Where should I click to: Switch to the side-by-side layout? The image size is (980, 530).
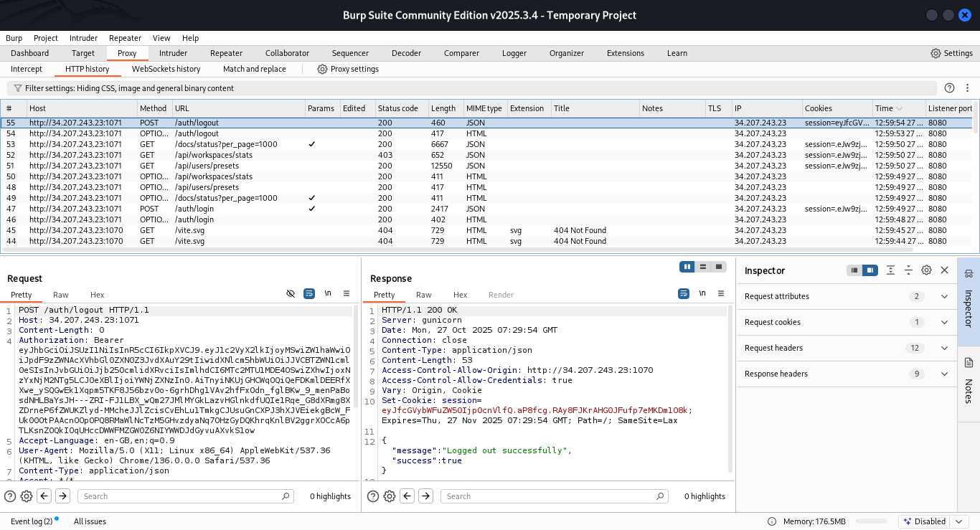coord(687,267)
